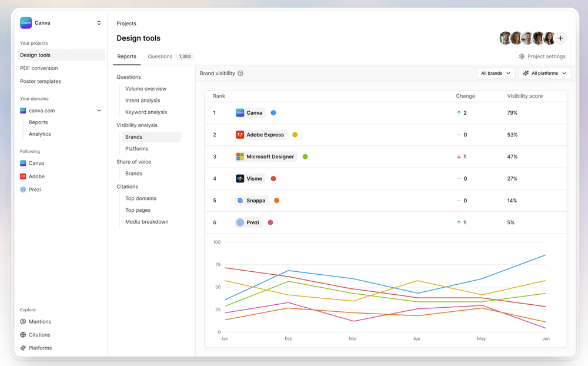
Task: Open the Poster templates project
Action: [41, 81]
